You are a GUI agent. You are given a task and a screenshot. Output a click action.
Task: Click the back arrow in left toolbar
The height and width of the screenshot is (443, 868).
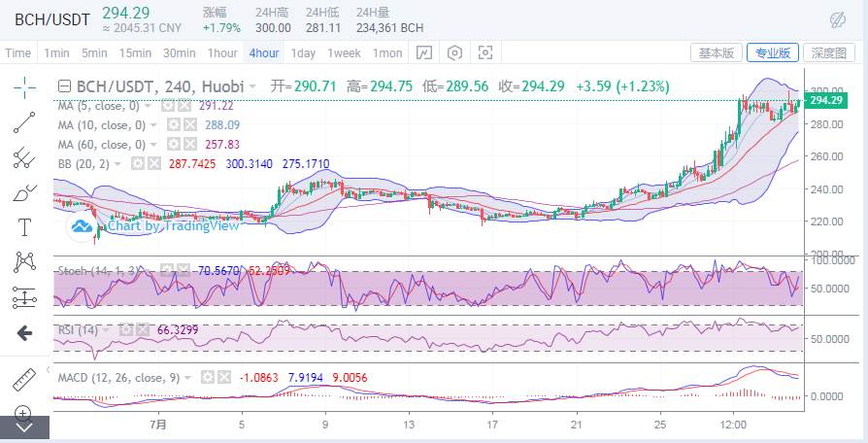tap(24, 333)
